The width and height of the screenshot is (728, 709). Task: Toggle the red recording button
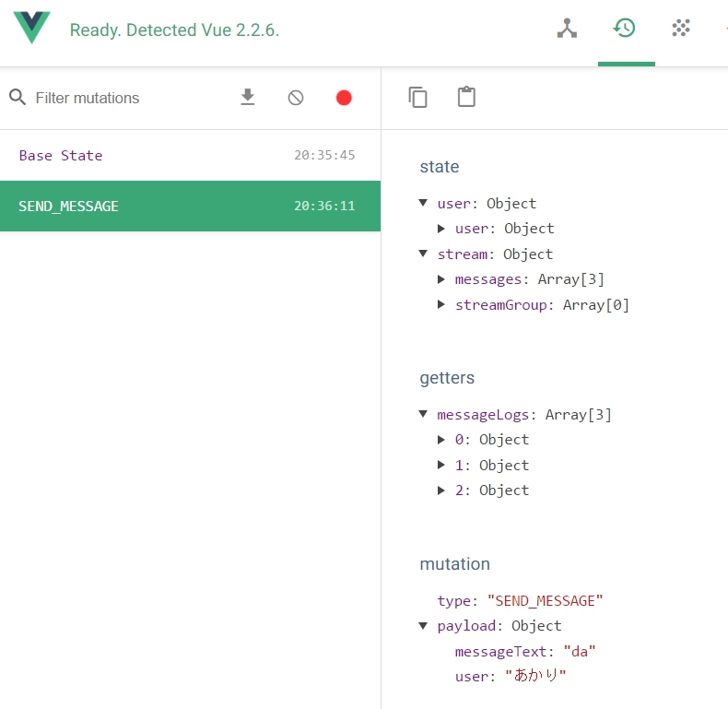pyautogui.click(x=344, y=98)
